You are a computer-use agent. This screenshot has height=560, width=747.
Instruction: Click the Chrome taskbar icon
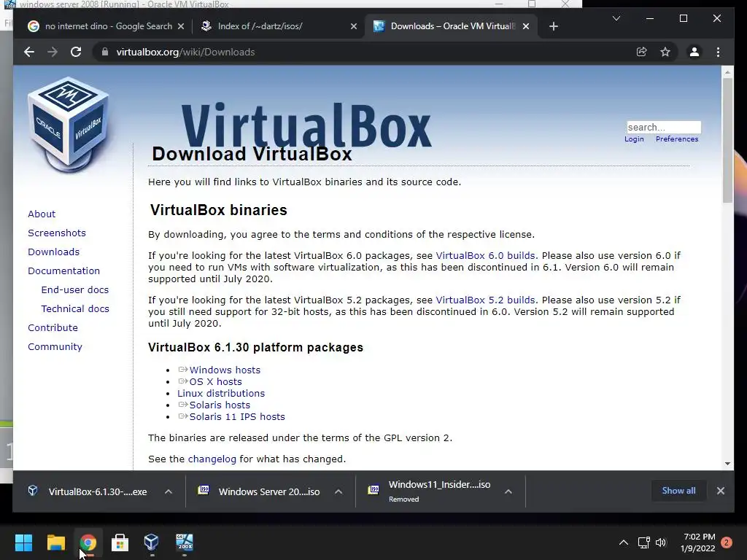88,542
